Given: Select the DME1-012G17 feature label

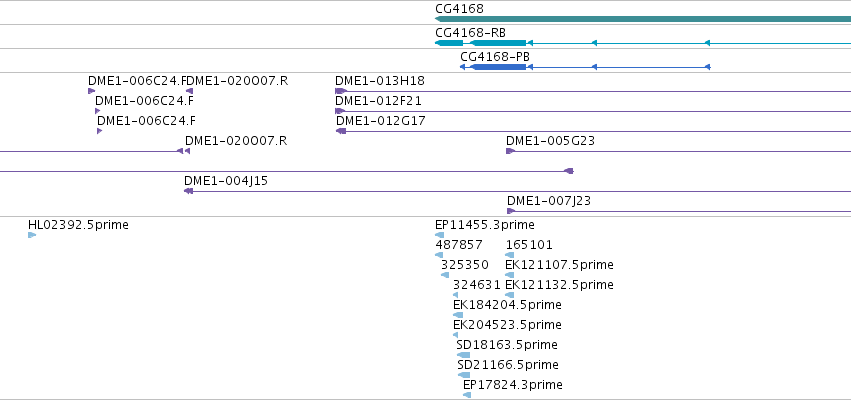Looking at the screenshot, I should coord(380,120).
